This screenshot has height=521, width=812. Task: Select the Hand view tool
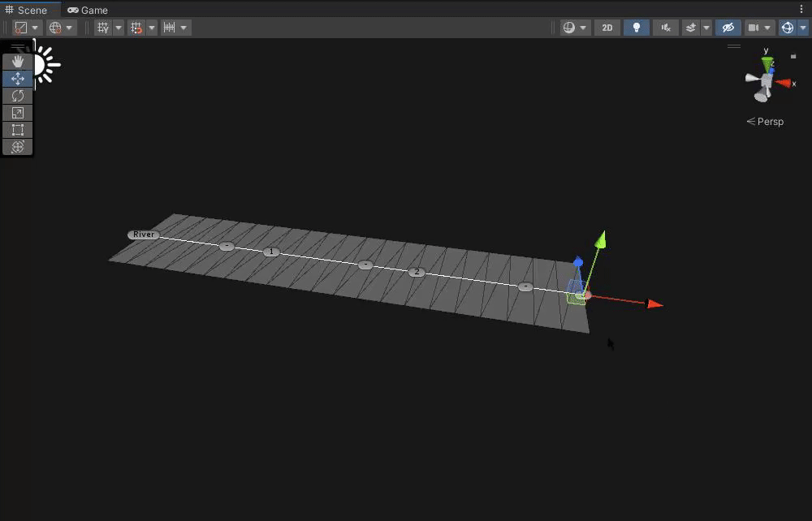(x=18, y=62)
